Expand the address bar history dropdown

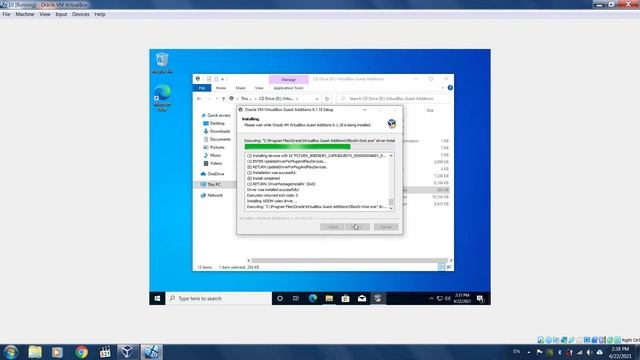[x=317, y=99]
